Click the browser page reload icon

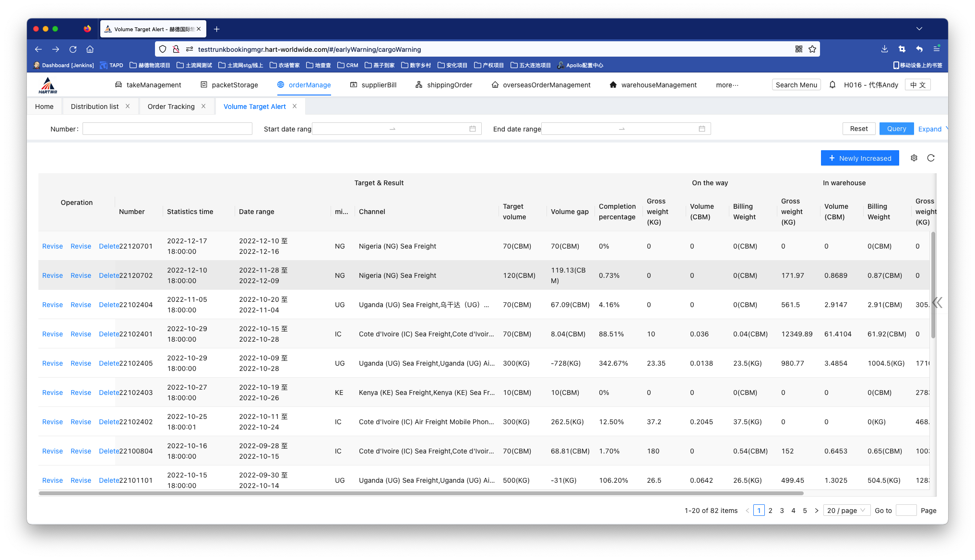click(x=73, y=49)
